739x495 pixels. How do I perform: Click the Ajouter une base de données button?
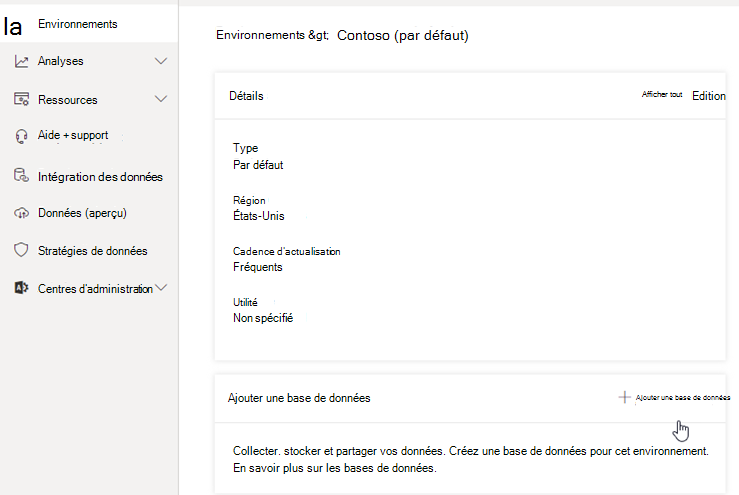674,397
